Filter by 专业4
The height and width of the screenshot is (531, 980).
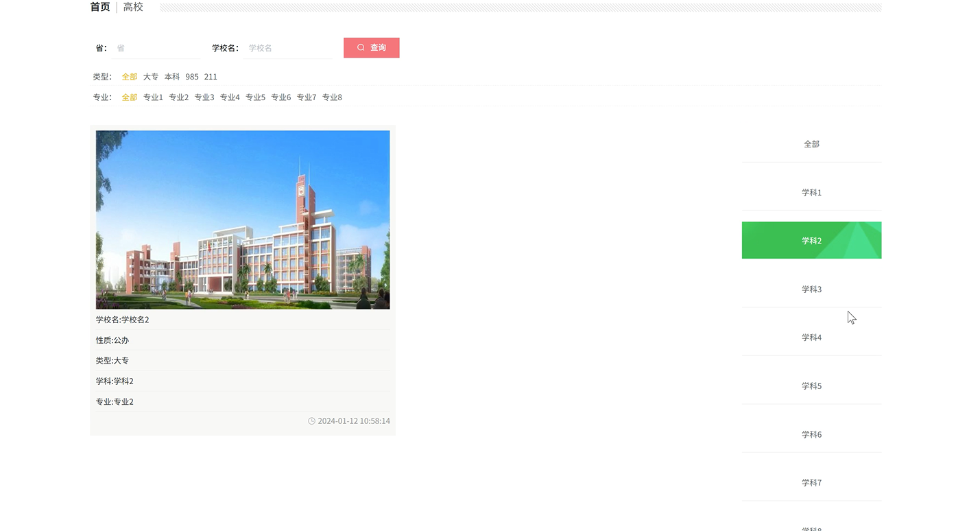point(230,97)
